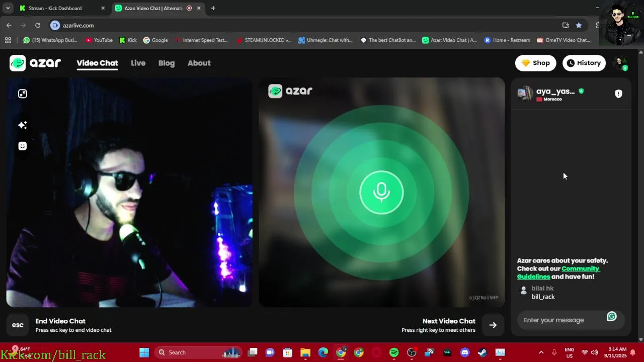
Task: Open Microsoft Store in taskbar
Action: [x=288, y=352]
